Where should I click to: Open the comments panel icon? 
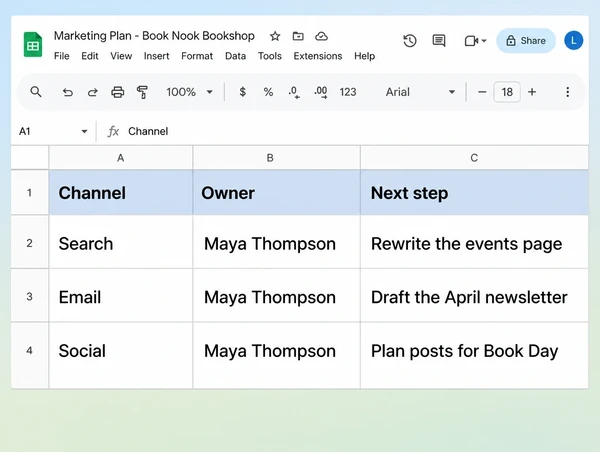[439, 41]
